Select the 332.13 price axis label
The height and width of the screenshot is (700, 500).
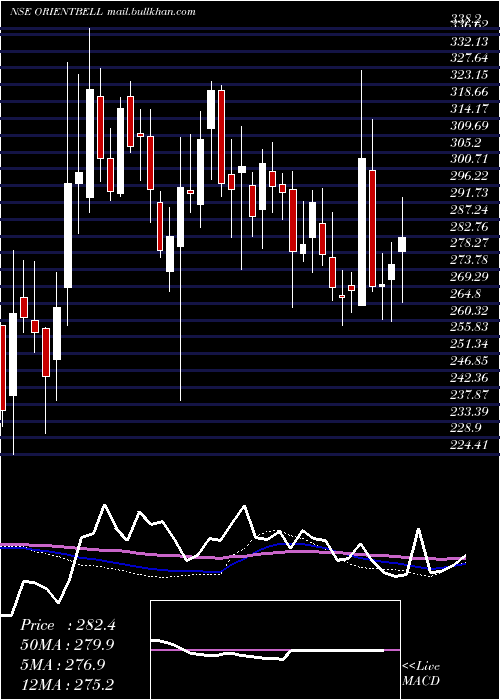click(468, 42)
